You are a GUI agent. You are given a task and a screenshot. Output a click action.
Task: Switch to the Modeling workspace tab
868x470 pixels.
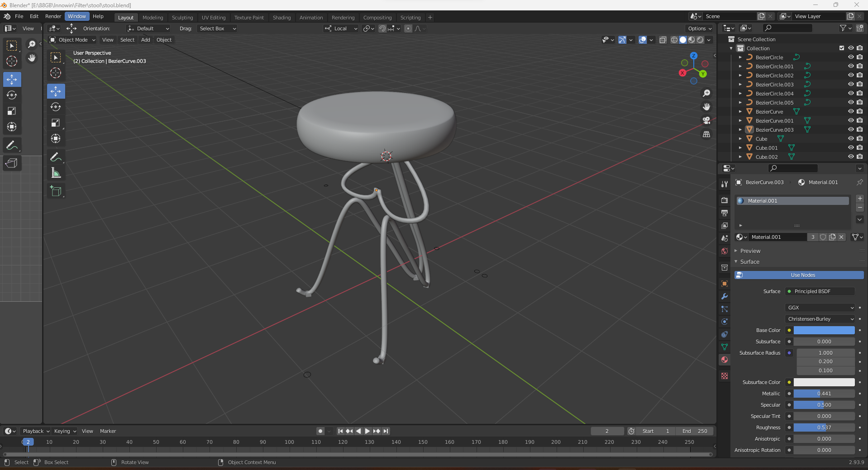coord(153,18)
